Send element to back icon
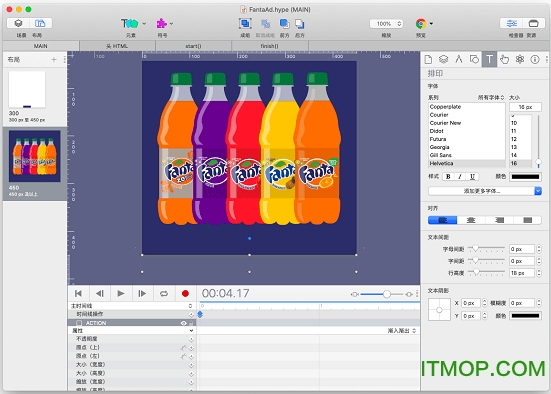This screenshot has width=551, height=394. point(299,24)
